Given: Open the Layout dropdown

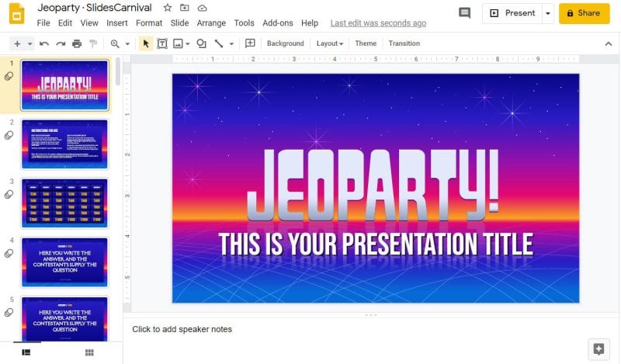Looking at the screenshot, I should point(329,43).
